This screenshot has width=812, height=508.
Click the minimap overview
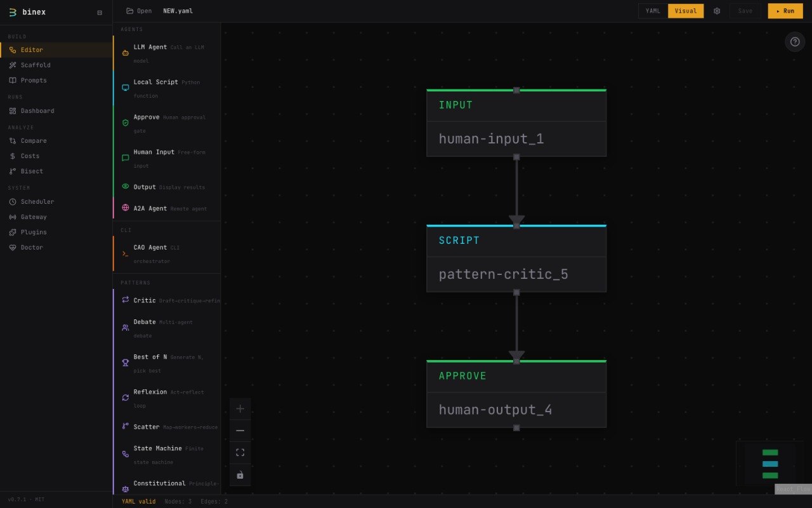pos(770,464)
